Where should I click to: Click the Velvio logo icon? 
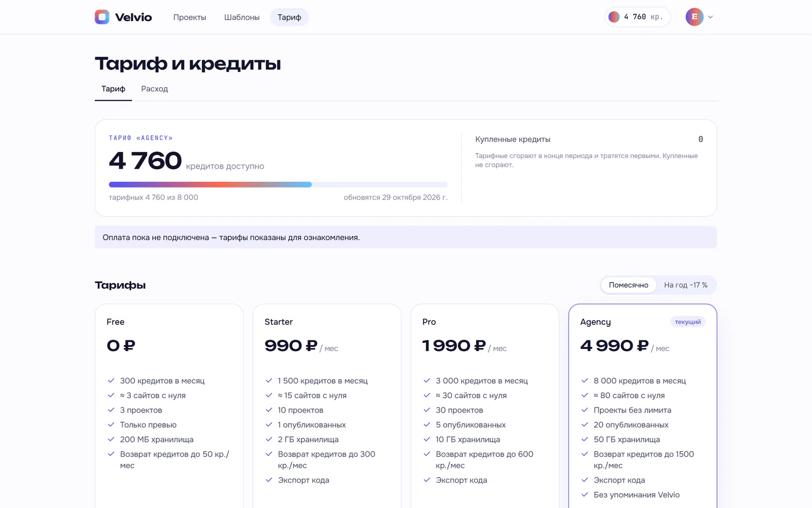point(102,17)
